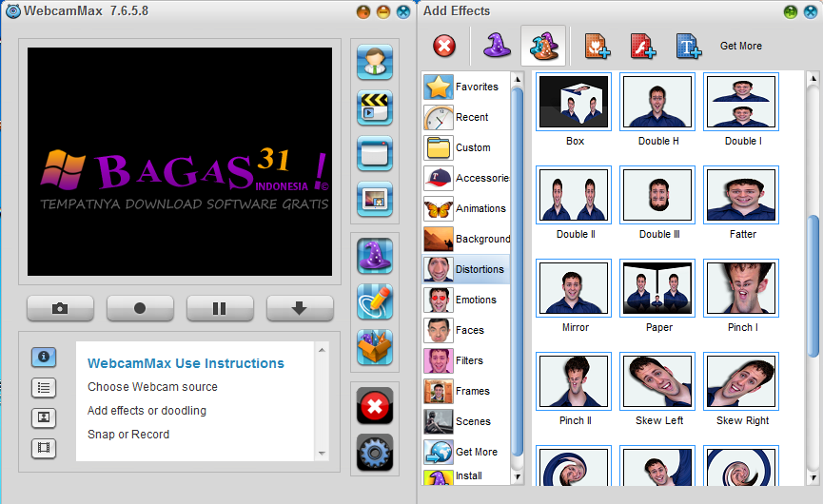Screen dimensions: 823x504
Task: Apply the Mirror effect
Action: pyautogui.click(x=574, y=288)
